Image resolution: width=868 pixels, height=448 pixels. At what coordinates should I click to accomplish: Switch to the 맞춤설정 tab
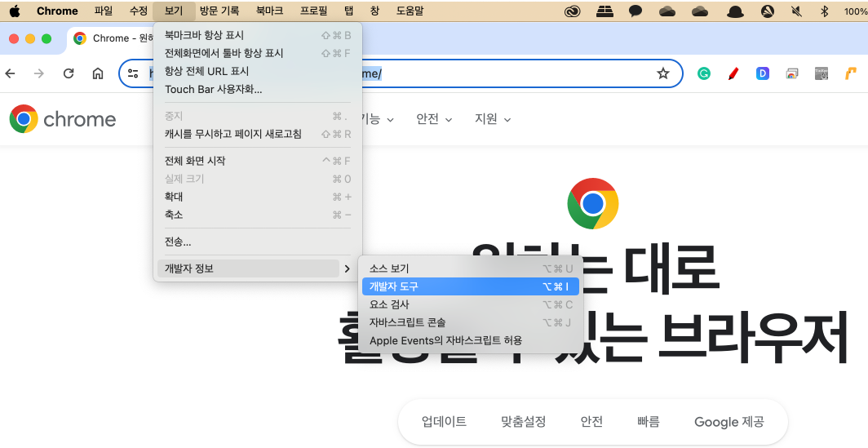pyautogui.click(x=523, y=422)
